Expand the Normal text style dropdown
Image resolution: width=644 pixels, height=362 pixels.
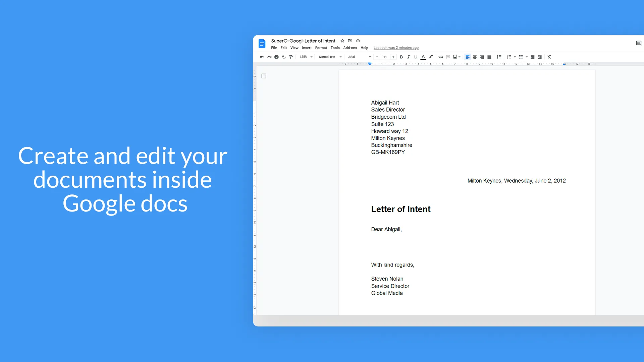pyautogui.click(x=330, y=57)
